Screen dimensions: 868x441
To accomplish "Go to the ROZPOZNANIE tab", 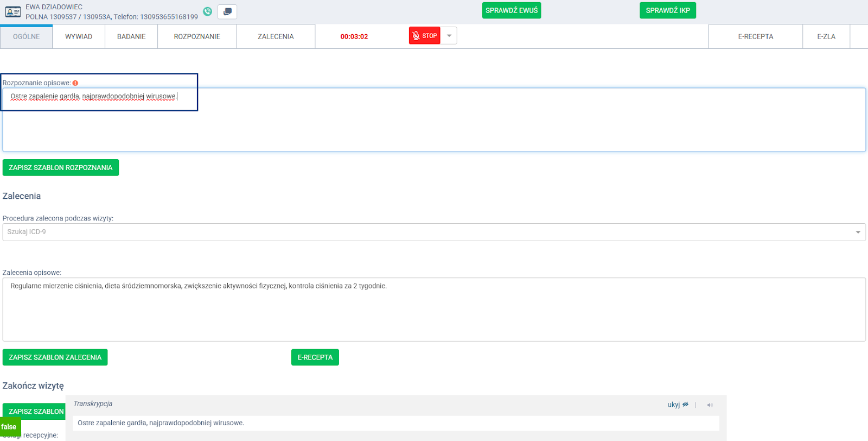I will tap(197, 36).
